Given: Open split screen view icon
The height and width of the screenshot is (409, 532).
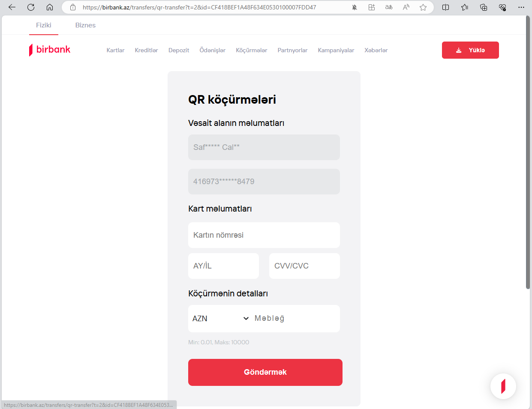Looking at the screenshot, I should tap(445, 7).
